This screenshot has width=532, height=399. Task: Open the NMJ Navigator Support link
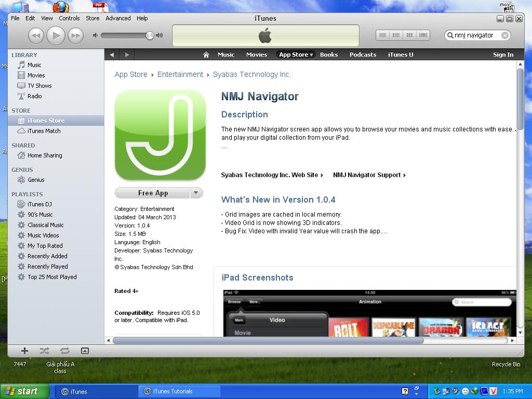click(369, 175)
